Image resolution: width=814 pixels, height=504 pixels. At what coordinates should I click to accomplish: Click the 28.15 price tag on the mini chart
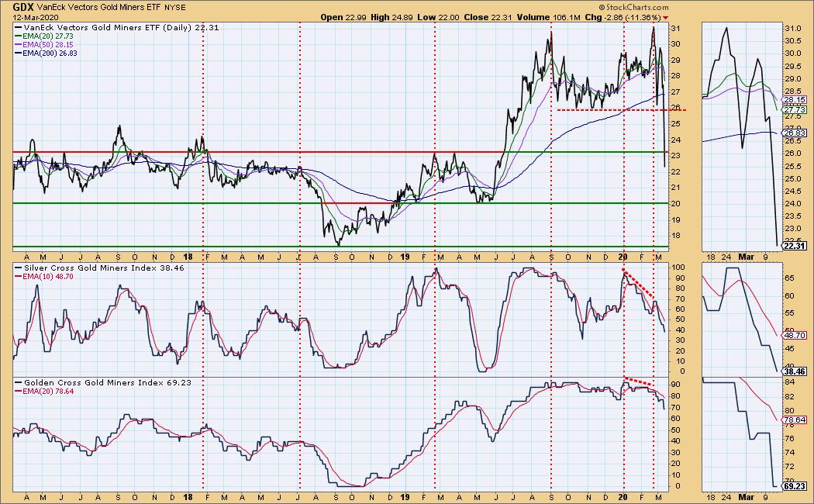(x=795, y=100)
